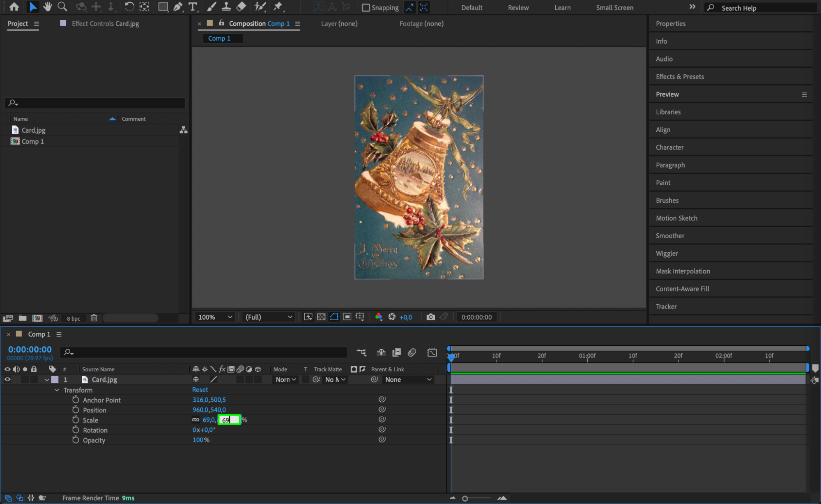The height and width of the screenshot is (504, 821).
Task: Open the Effects & Presets panel
Action: 679,76
